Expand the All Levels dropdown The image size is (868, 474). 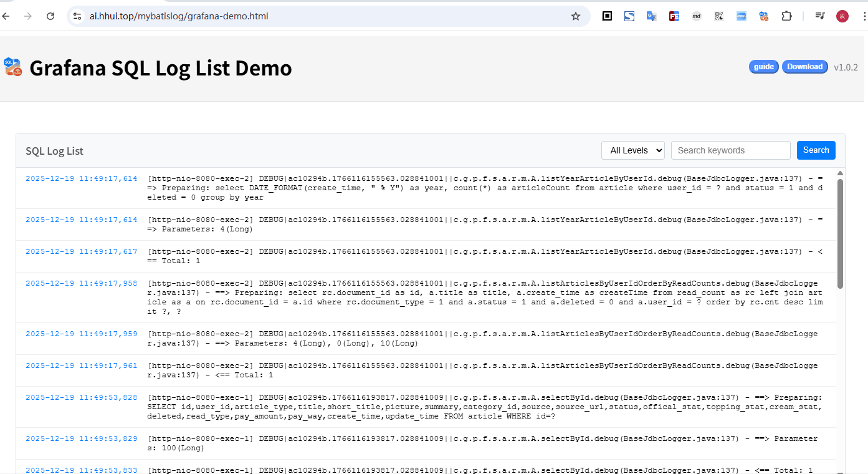click(632, 150)
